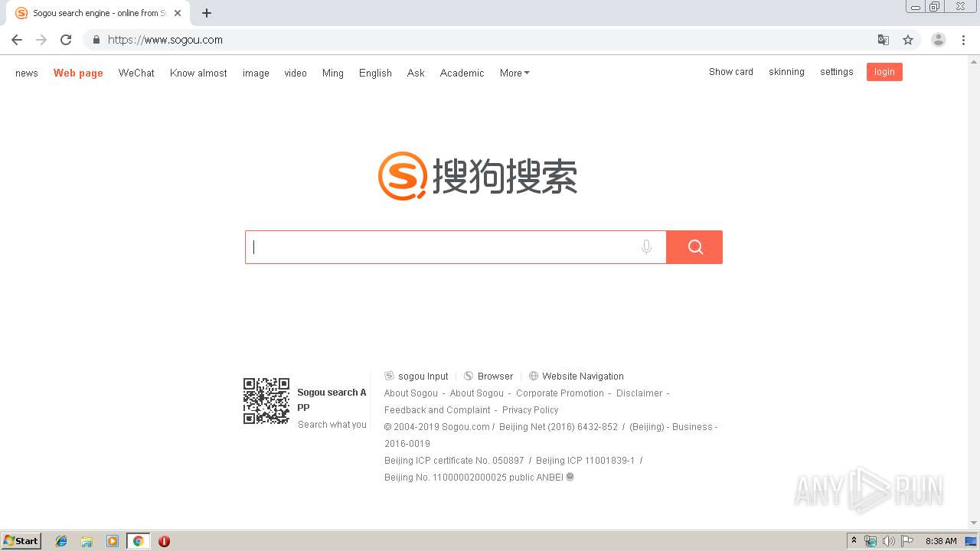Show hidden system tray icons
980x551 pixels.
[854, 541]
